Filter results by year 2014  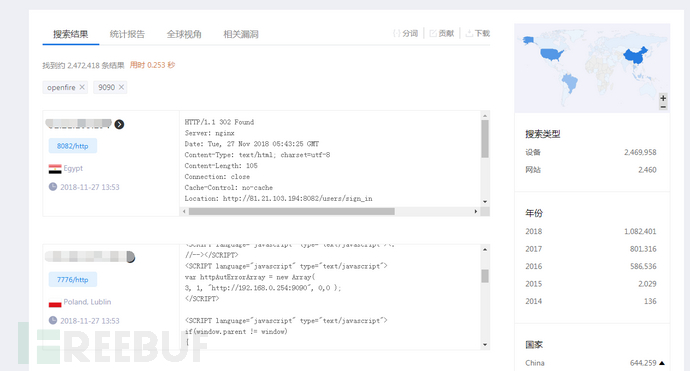[x=591, y=301]
